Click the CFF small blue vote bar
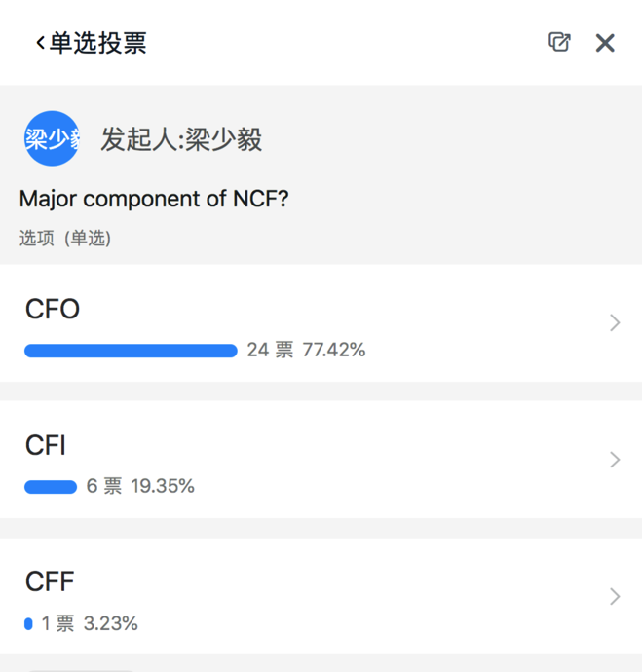Viewport: 642px width, 672px height. pos(28,623)
